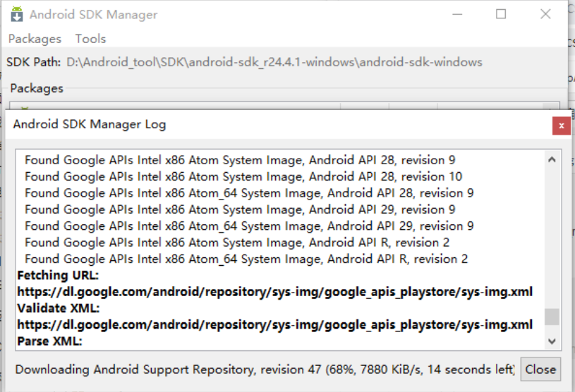
Task: Click log line Atom_64 System Image API 28 revision 9
Action: pos(249,193)
